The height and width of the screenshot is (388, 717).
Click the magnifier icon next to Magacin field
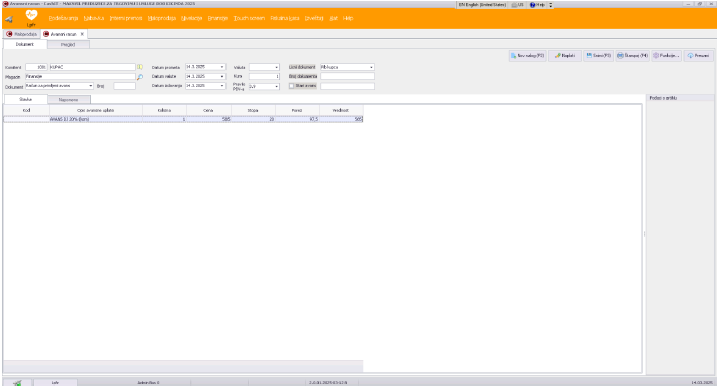click(x=140, y=77)
